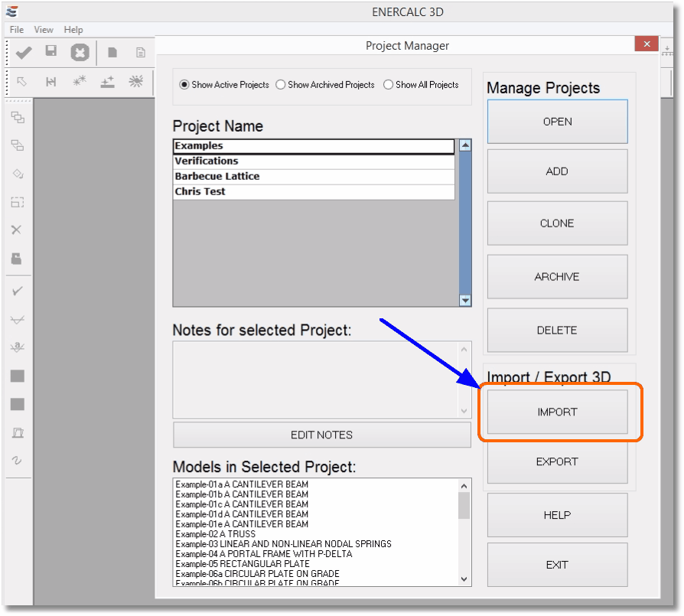Viewport: 684px width, 616px height.
Task: Click the X delete icon in left sidebar
Action: pyautogui.click(x=17, y=230)
